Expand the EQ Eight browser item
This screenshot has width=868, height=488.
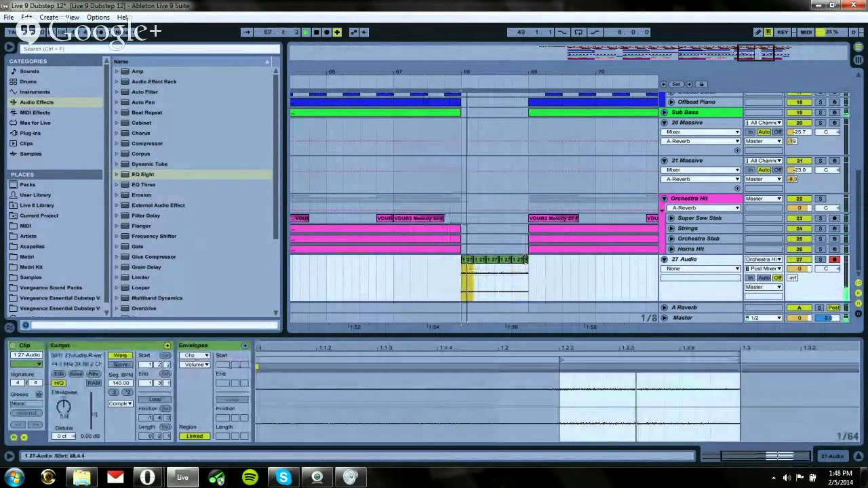[x=117, y=174]
